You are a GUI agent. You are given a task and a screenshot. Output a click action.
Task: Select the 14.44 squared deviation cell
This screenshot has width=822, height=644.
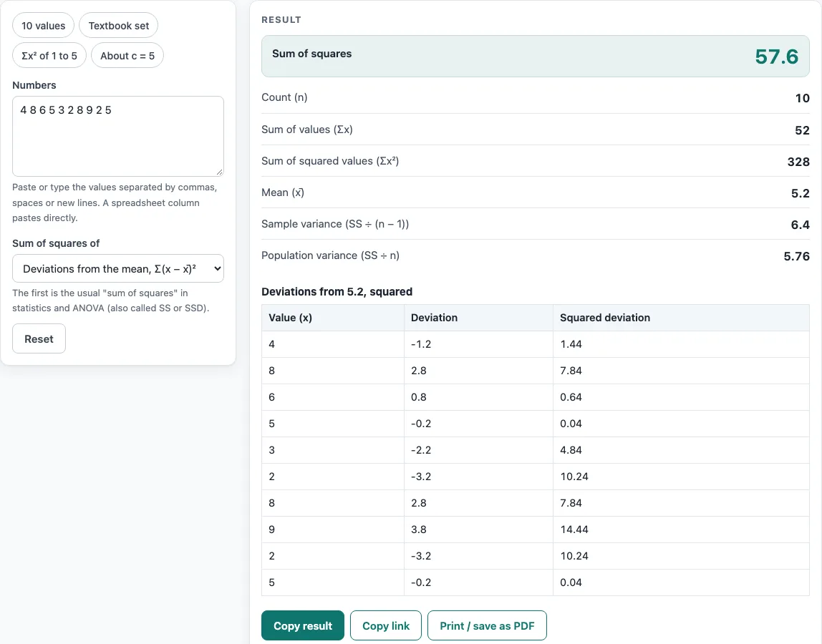pyautogui.click(x=681, y=530)
